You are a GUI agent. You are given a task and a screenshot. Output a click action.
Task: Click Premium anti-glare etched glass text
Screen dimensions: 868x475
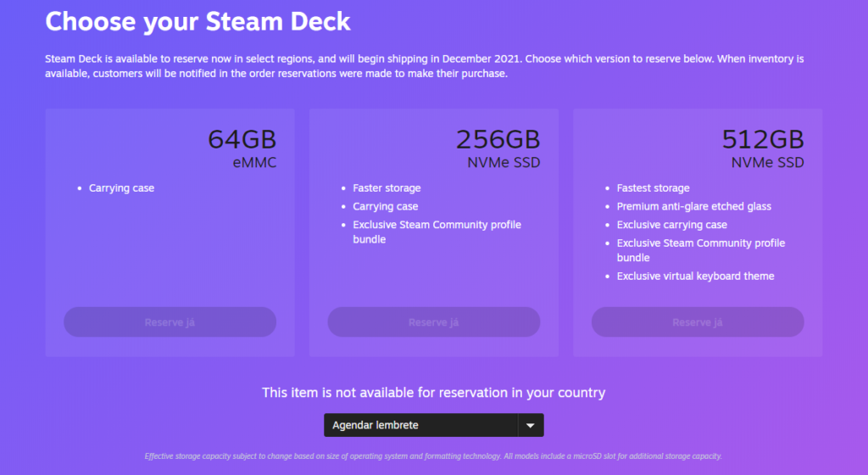(694, 206)
